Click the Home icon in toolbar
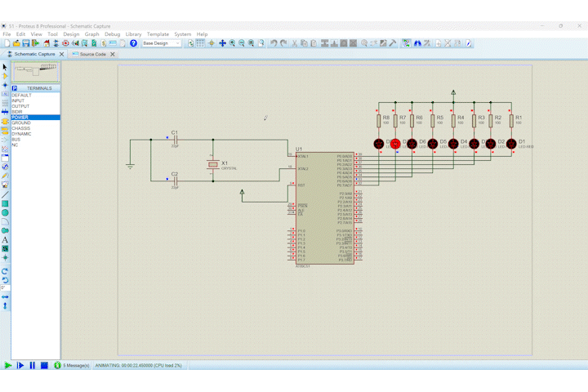The width and height of the screenshot is (588, 392). pyautogui.click(x=46, y=43)
